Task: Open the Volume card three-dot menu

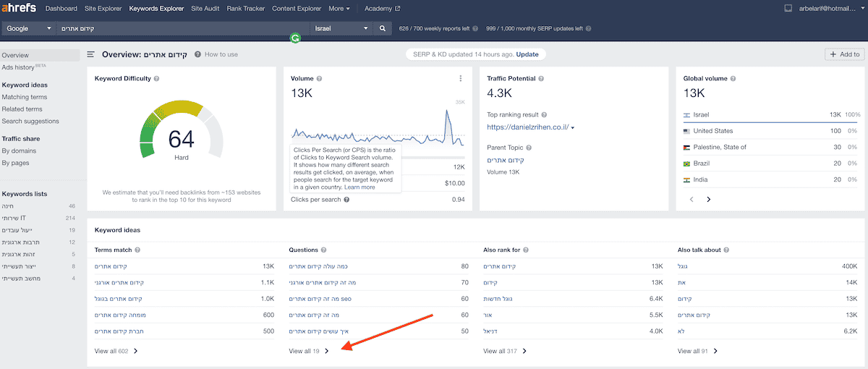Action: click(460, 78)
